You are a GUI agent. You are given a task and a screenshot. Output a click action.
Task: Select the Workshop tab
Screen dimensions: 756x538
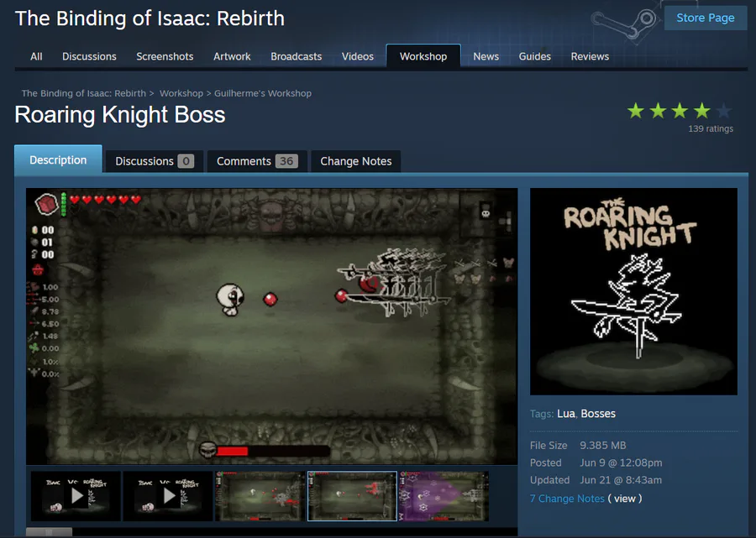423,56
